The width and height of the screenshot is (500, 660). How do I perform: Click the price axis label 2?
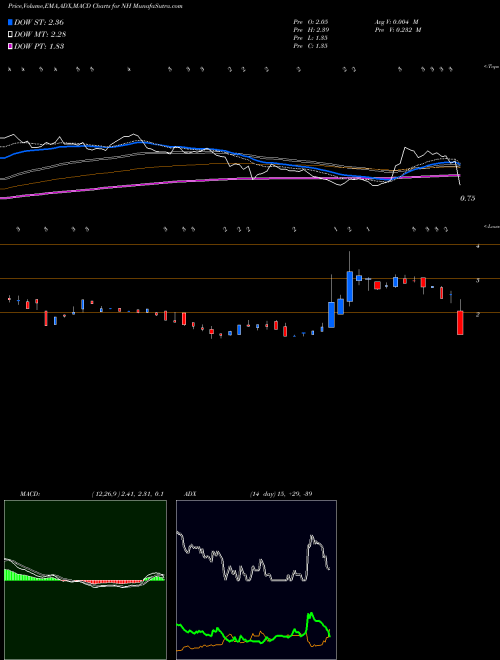[x=477, y=314]
